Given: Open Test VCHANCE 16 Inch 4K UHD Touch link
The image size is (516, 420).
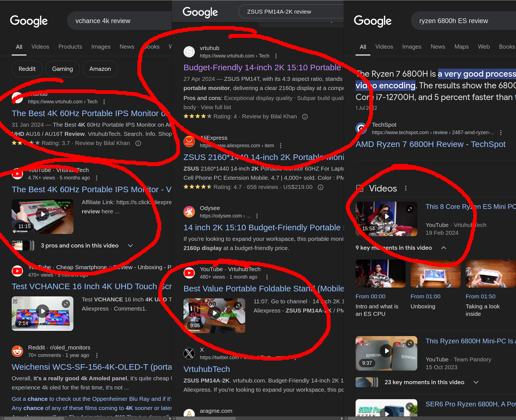Looking at the screenshot, I should pos(92,286).
